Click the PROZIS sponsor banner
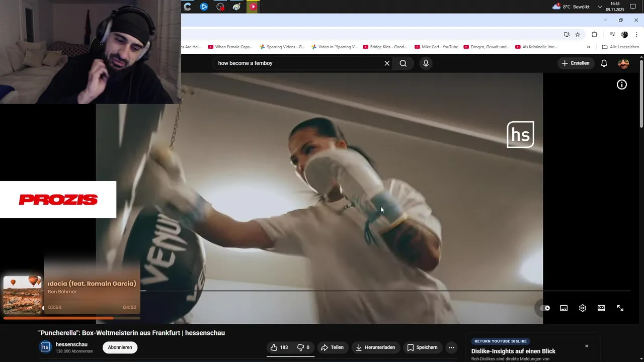 [x=58, y=200]
